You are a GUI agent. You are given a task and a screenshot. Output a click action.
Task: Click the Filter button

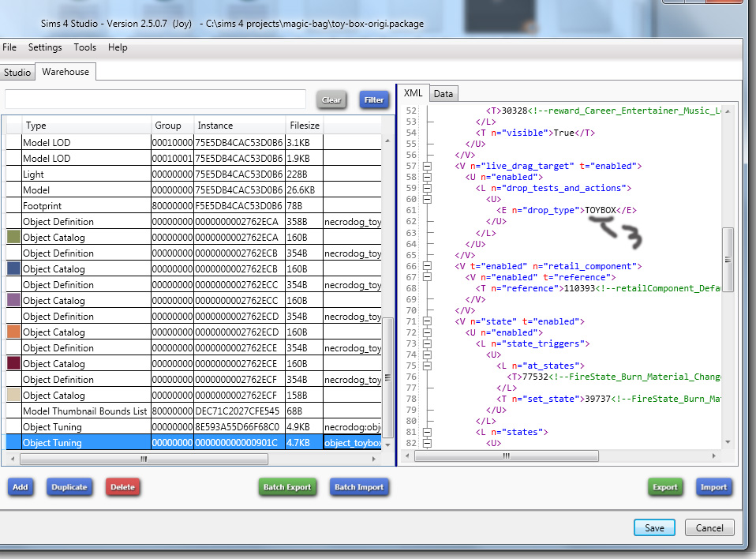[374, 100]
